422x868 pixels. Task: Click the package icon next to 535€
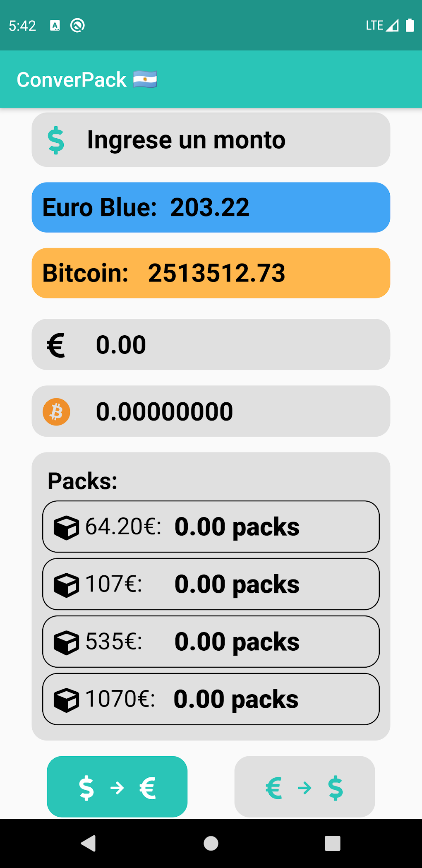pyautogui.click(x=67, y=641)
